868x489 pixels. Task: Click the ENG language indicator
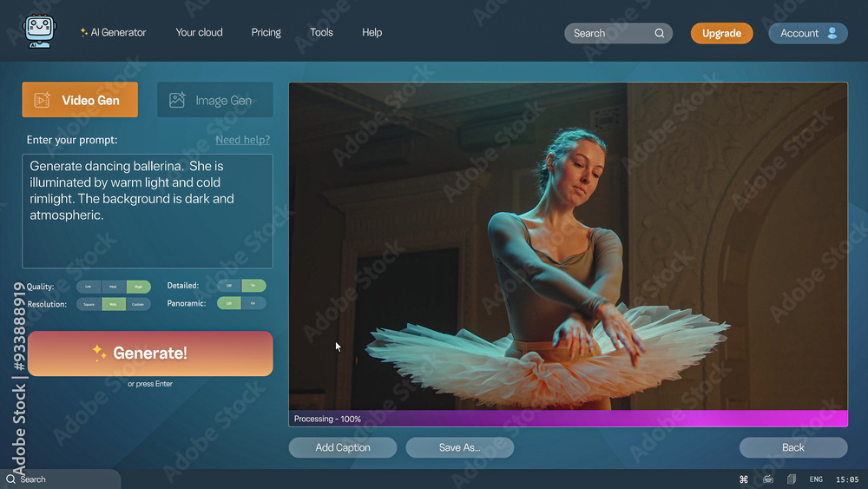point(816,479)
